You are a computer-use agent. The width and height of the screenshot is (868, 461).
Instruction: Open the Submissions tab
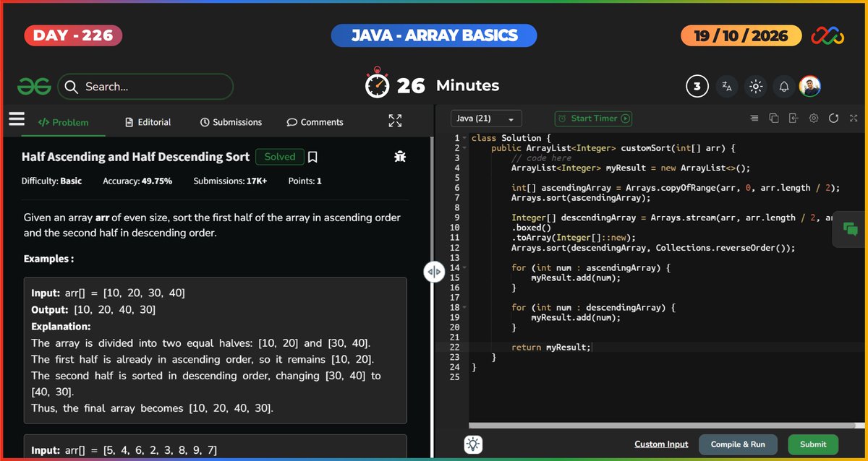(x=231, y=122)
